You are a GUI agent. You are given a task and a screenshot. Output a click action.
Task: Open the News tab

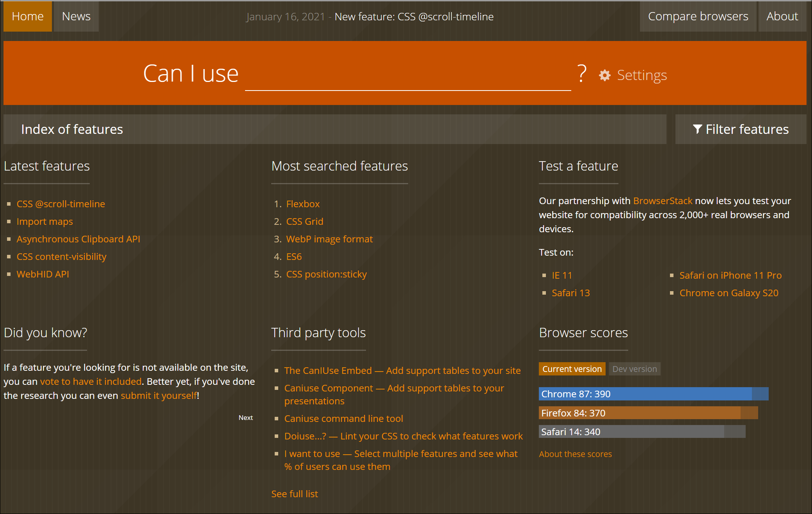76,16
